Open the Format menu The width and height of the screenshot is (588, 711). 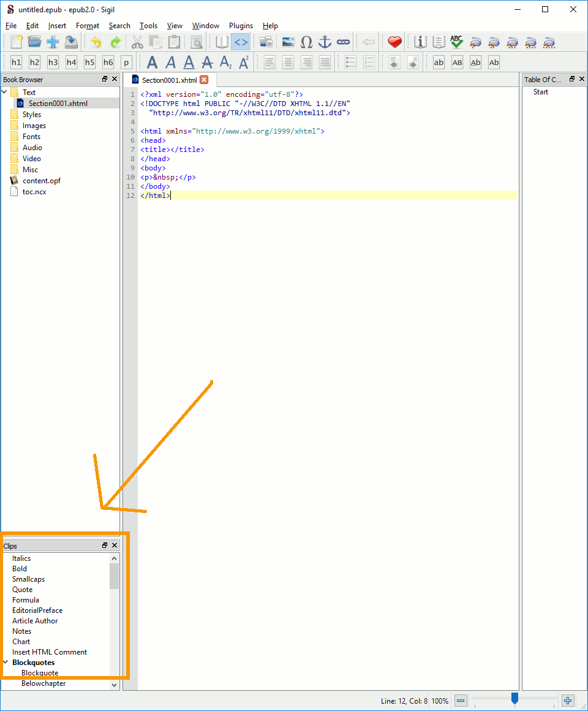point(88,26)
